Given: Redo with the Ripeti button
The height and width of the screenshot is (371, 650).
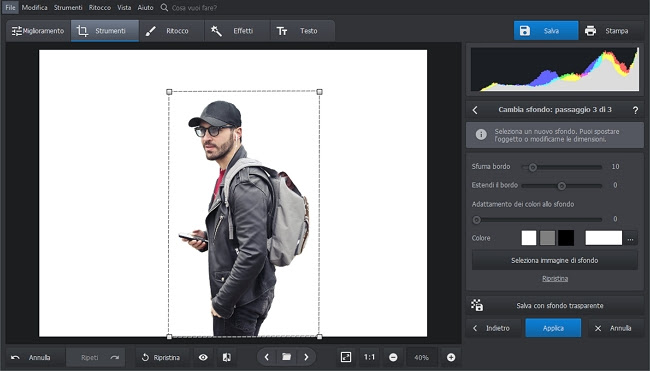Looking at the screenshot, I should pyautogui.click(x=95, y=357).
